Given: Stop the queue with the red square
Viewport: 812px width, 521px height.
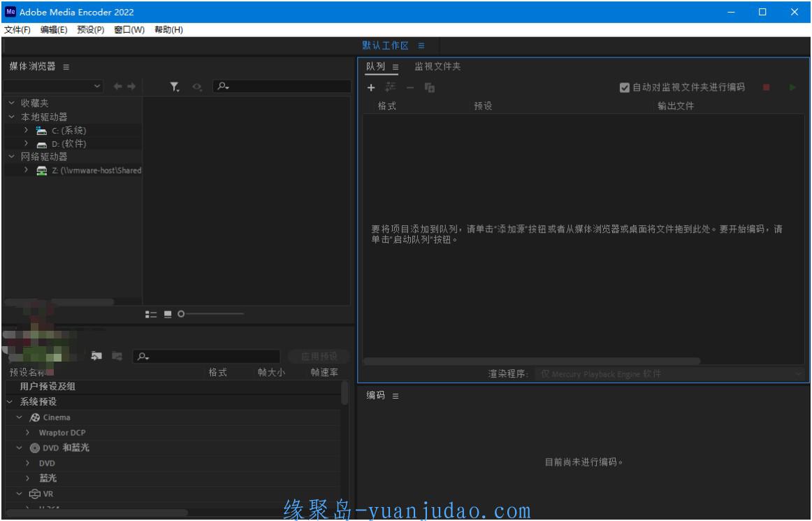Looking at the screenshot, I should tap(766, 87).
